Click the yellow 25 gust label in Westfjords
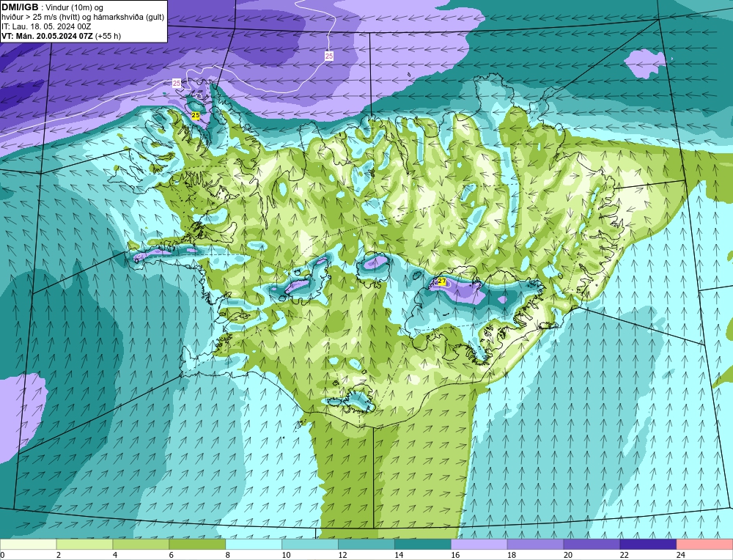Image resolution: width=733 pixels, height=560 pixels. [x=196, y=115]
